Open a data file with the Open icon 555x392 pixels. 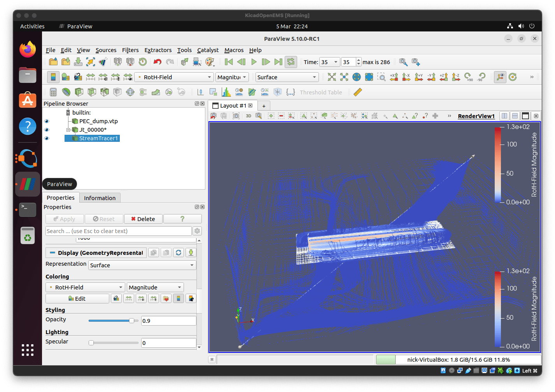pyautogui.click(x=53, y=62)
